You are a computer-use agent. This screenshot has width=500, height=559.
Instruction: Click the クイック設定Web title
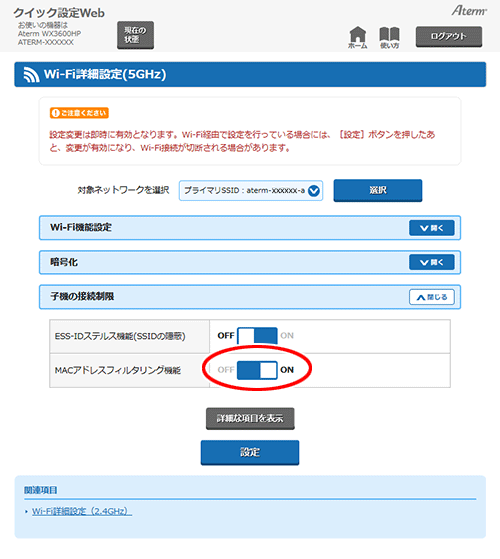[59, 13]
